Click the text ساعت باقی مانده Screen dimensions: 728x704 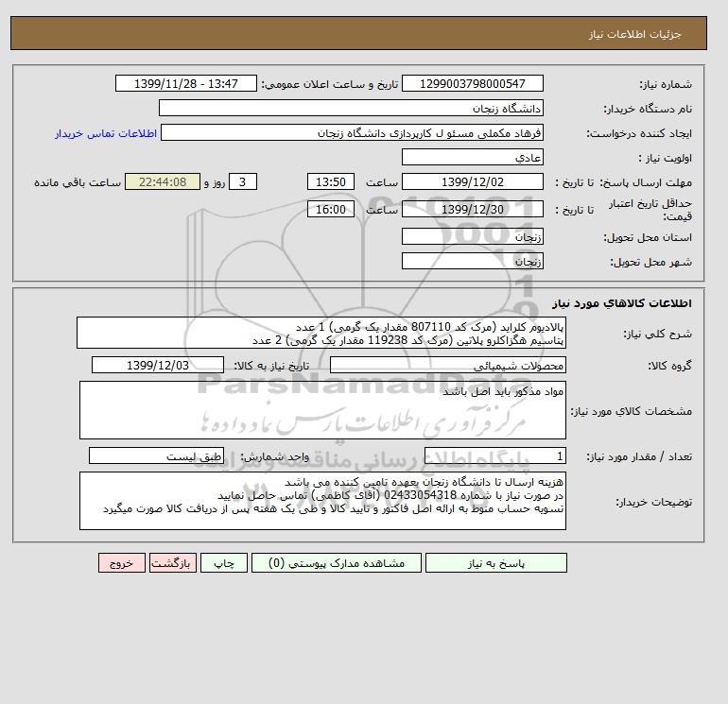coord(78,182)
